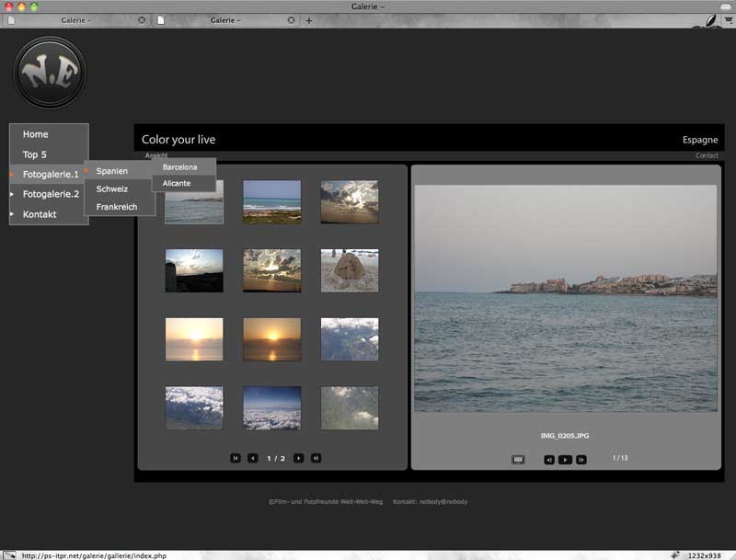The width and height of the screenshot is (736, 560).
Task: Select Fotogalerie.1 in the side menu
Action: pyautogui.click(x=51, y=175)
